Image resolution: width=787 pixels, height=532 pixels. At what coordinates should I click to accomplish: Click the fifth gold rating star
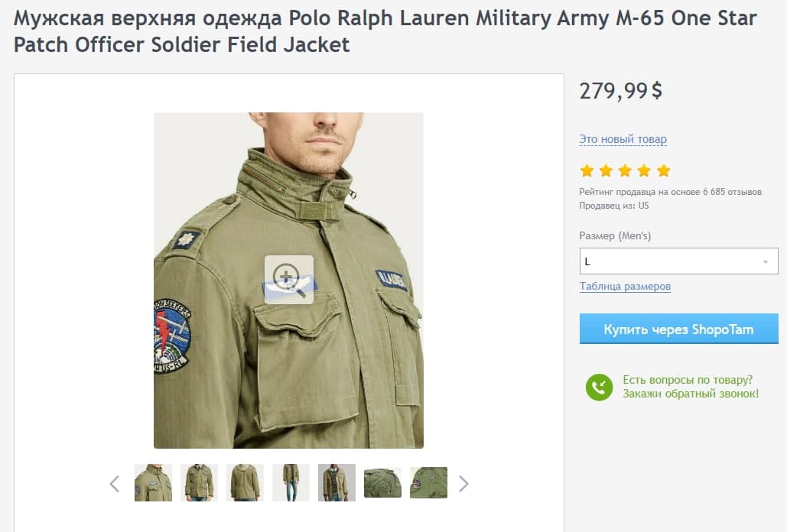663,170
